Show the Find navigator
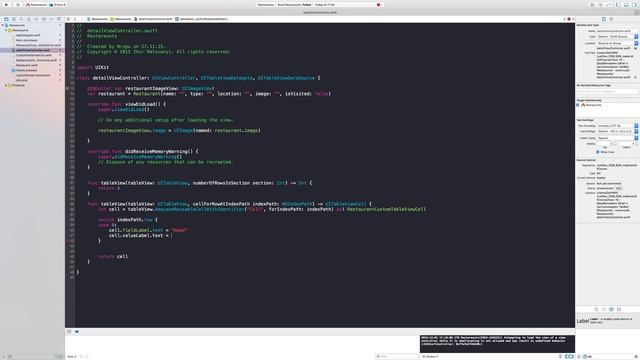Viewport: 640px width, 360px height. point(21,19)
